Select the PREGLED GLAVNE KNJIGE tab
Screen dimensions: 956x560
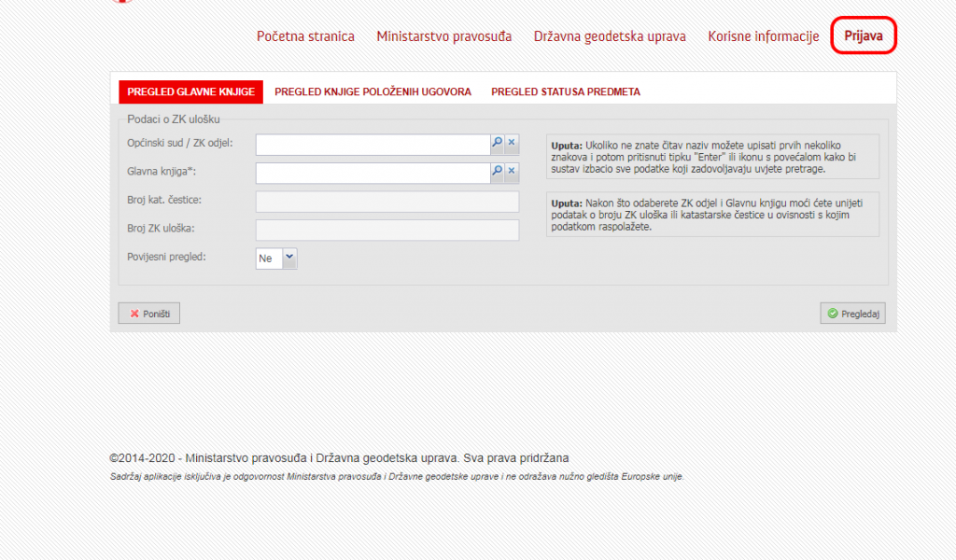pos(190,91)
